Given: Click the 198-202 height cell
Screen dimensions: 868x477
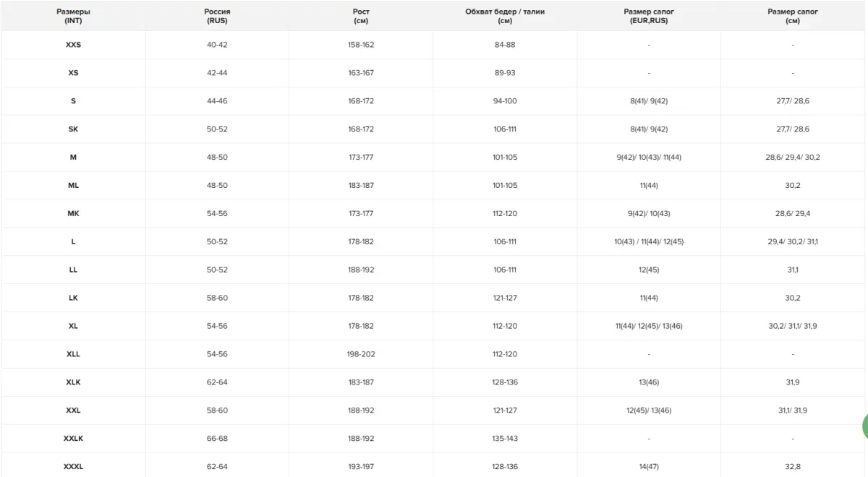Looking at the screenshot, I should click(x=361, y=354).
